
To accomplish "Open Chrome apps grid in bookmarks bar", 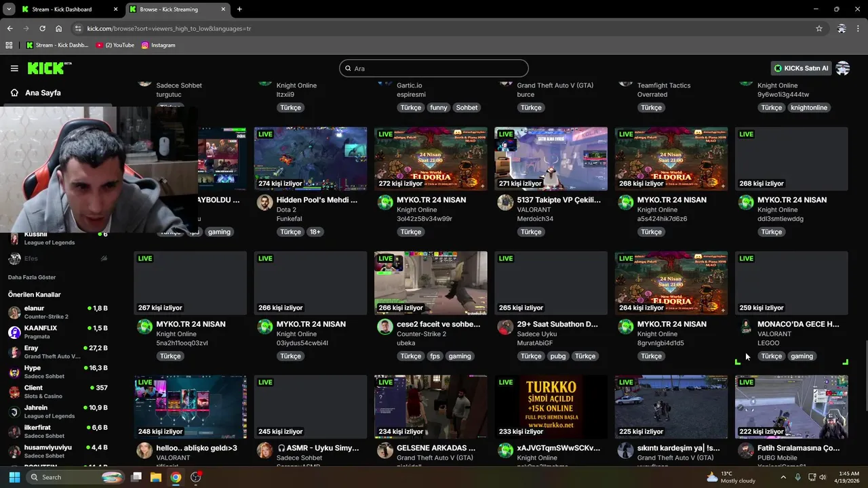I will coord(9,45).
